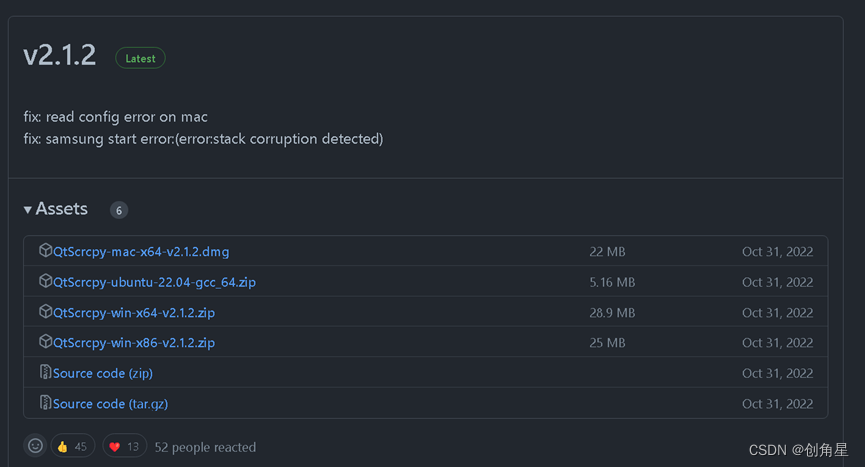865x467 pixels.
Task: Click zip file icon beside Source code (zip)
Action: point(45,373)
